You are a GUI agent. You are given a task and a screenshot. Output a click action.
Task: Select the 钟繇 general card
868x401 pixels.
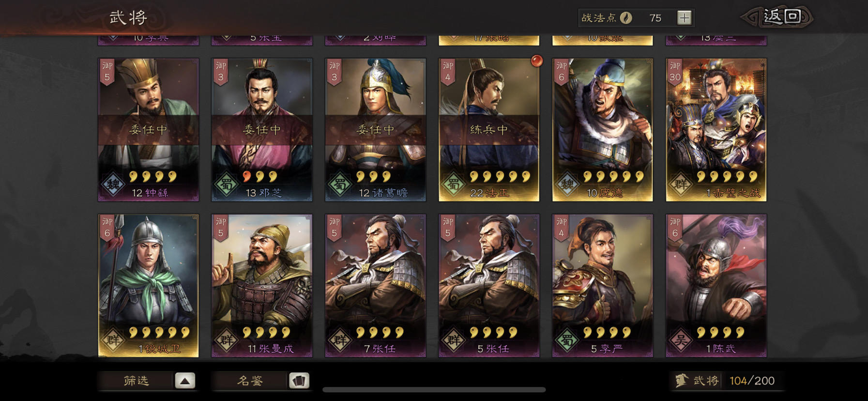pyautogui.click(x=149, y=130)
